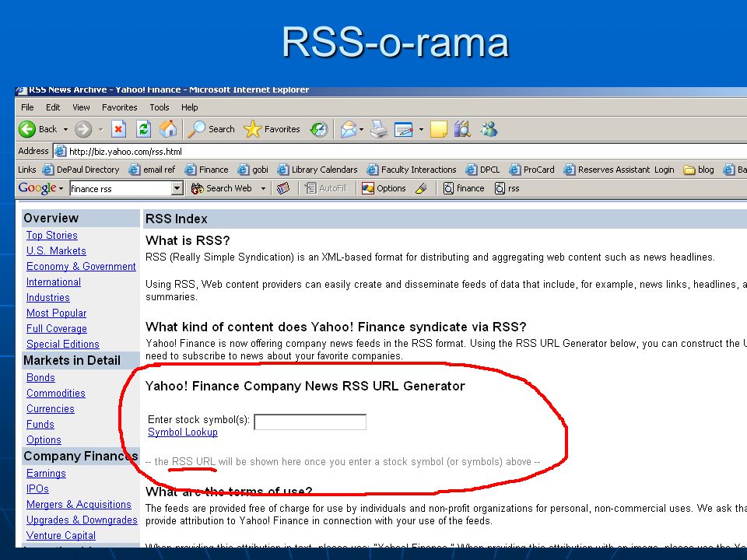Screen dimensions: 747x560
Task: Open the Most Popular link
Action: pos(56,313)
